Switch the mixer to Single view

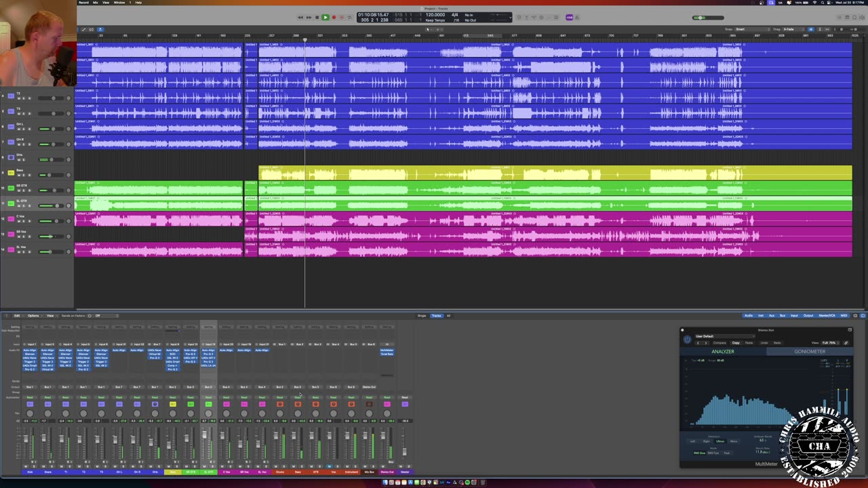coord(422,316)
